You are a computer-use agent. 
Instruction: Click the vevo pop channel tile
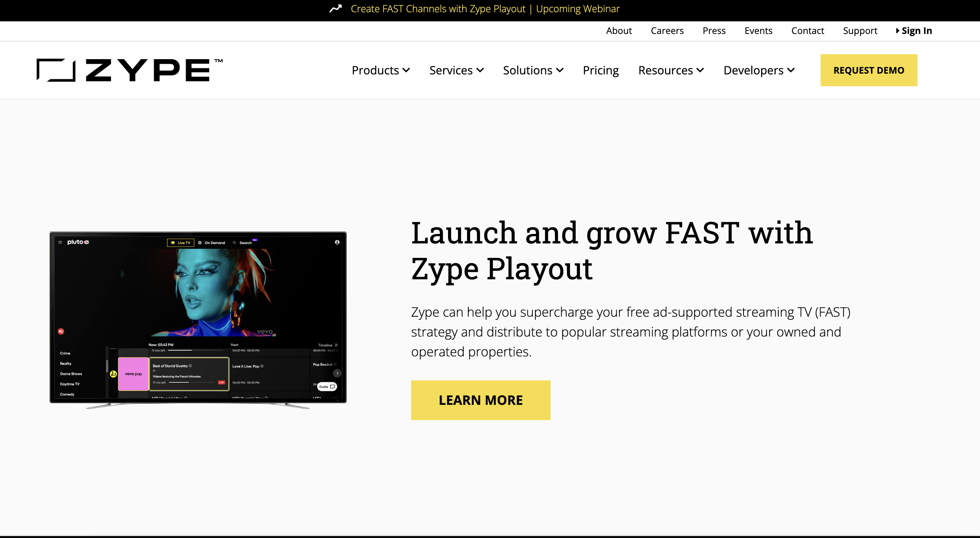133,374
